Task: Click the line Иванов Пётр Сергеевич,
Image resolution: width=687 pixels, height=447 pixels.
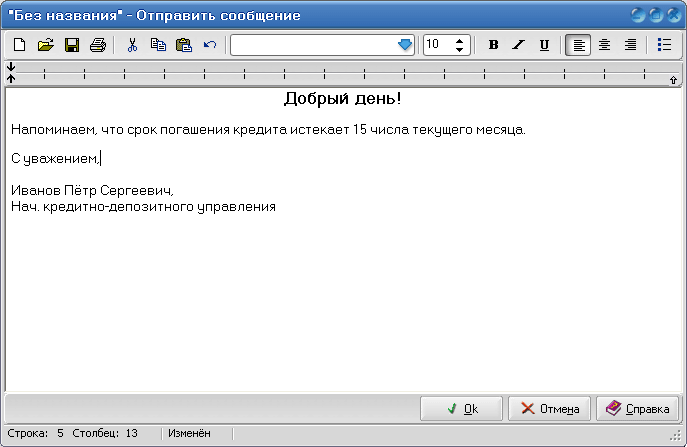Action: (x=92, y=190)
